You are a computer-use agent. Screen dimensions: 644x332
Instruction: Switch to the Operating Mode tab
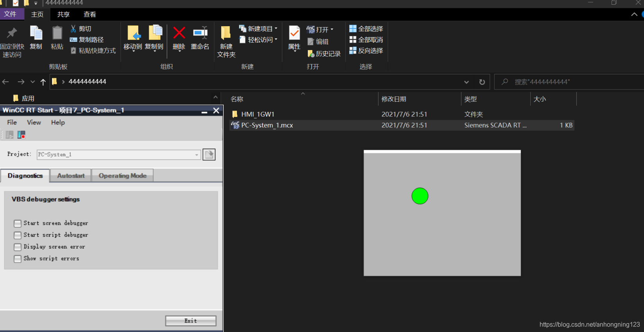(x=122, y=176)
